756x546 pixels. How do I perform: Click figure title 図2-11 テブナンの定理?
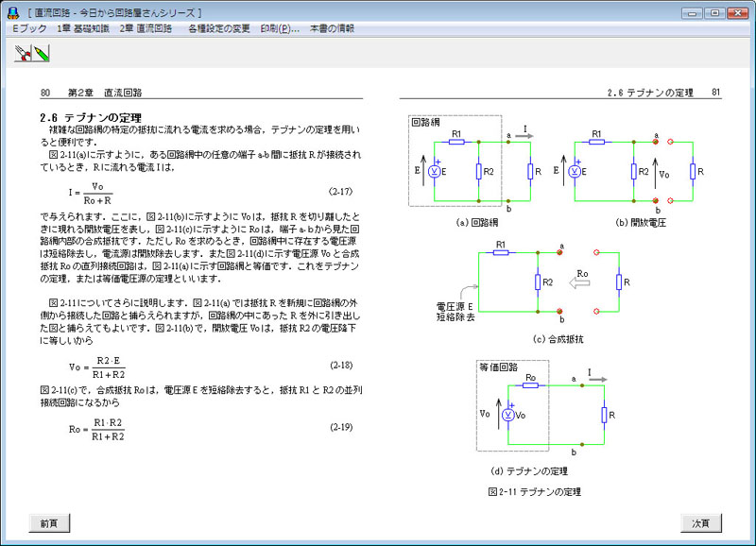[x=534, y=491]
